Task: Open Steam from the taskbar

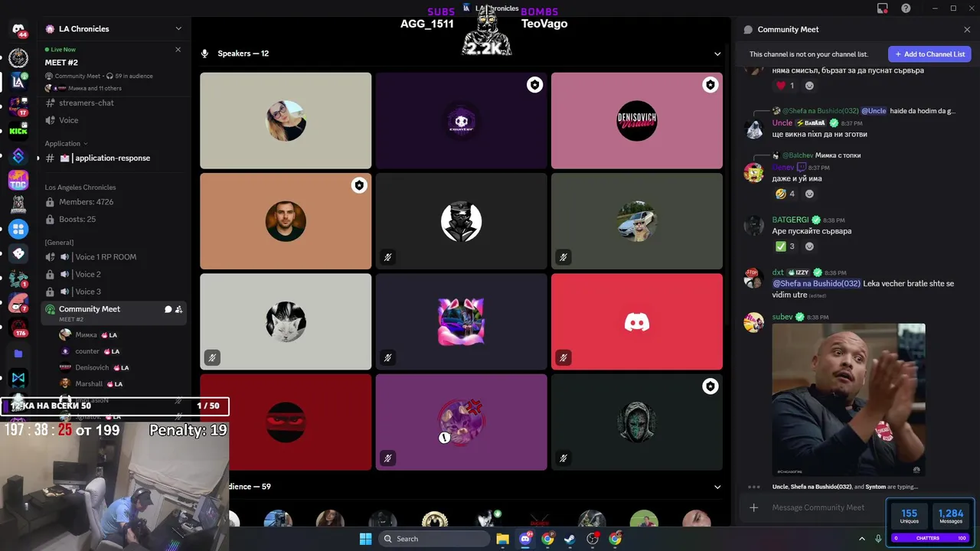Action: pyautogui.click(x=570, y=539)
